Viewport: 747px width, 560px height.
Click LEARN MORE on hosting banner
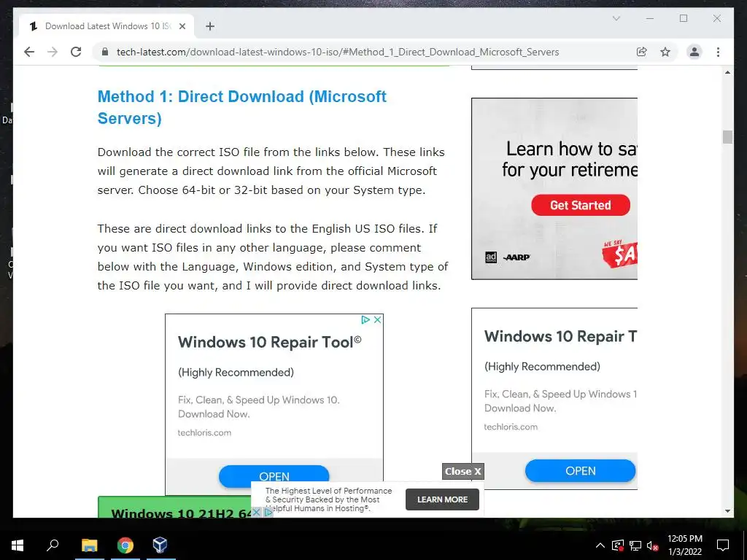coord(442,499)
